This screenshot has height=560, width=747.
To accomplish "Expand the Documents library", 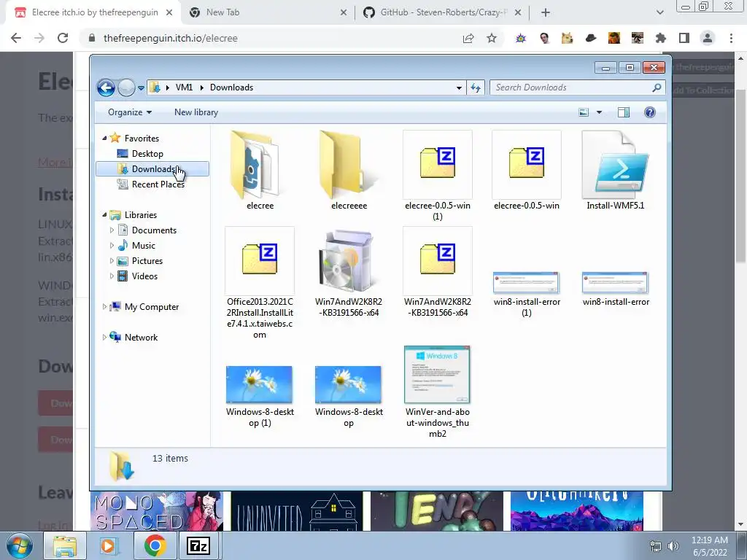I will point(112,230).
